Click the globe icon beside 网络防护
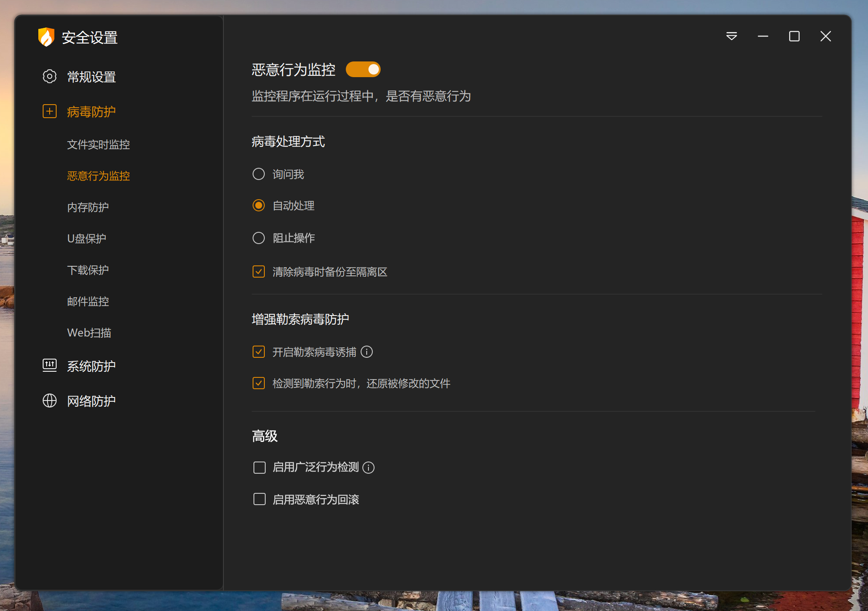 pyautogui.click(x=50, y=401)
